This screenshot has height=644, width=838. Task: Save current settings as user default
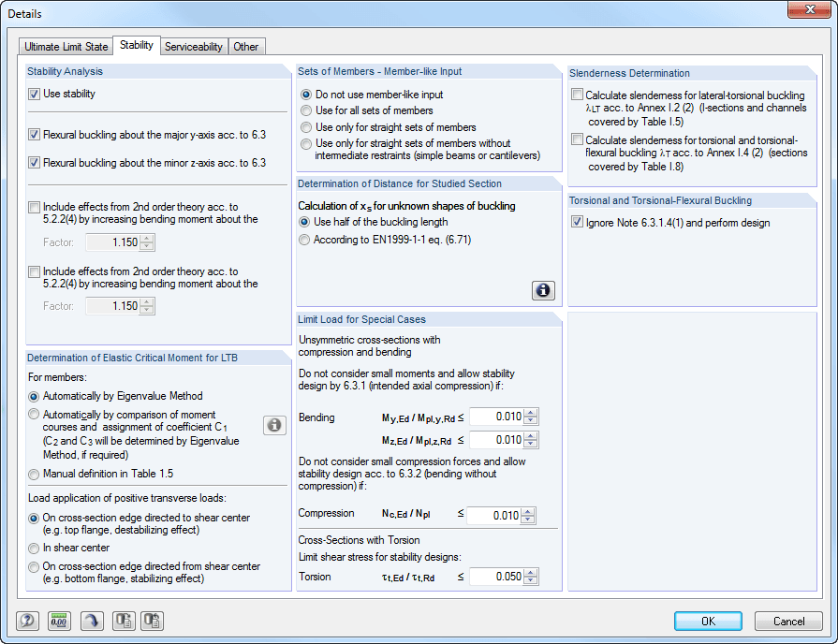[x=123, y=621]
